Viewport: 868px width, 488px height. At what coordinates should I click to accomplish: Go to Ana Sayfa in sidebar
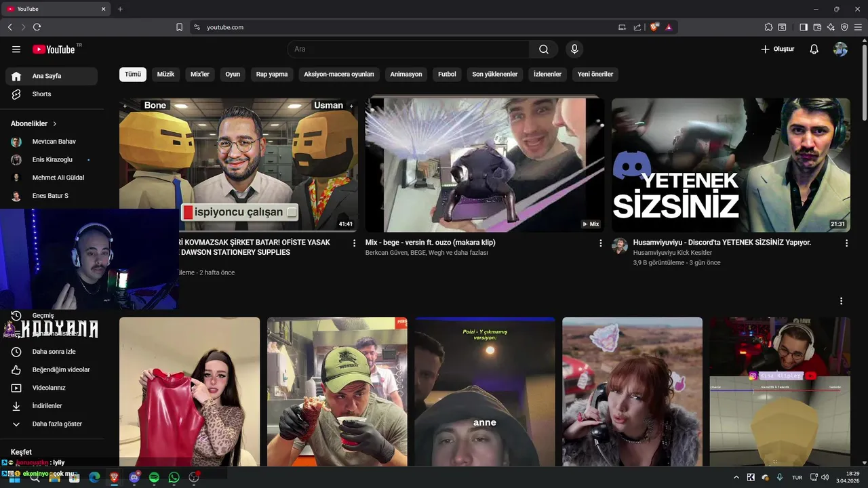point(52,76)
